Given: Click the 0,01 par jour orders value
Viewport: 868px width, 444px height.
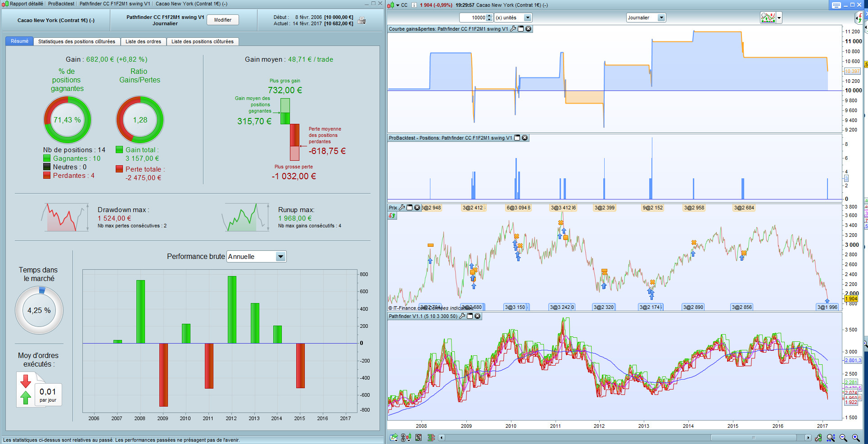Looking at the screenshot, I should pos(48,392).
